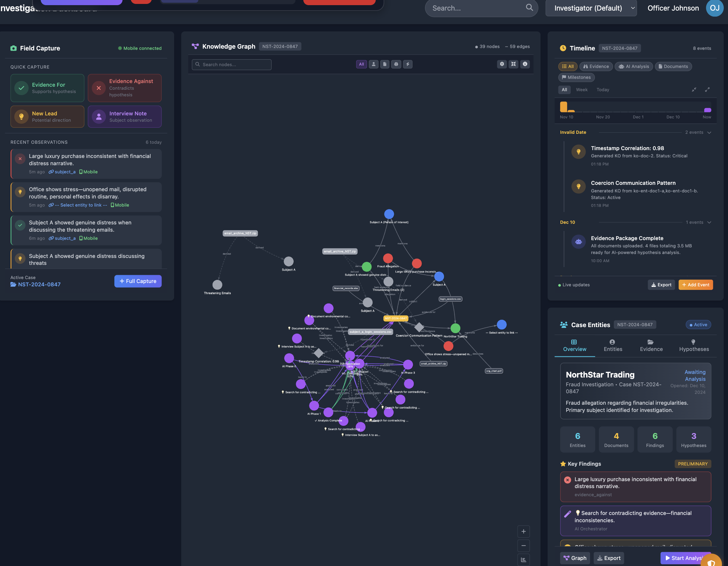Select the Today time range in Timeline

tap(603, 89)
